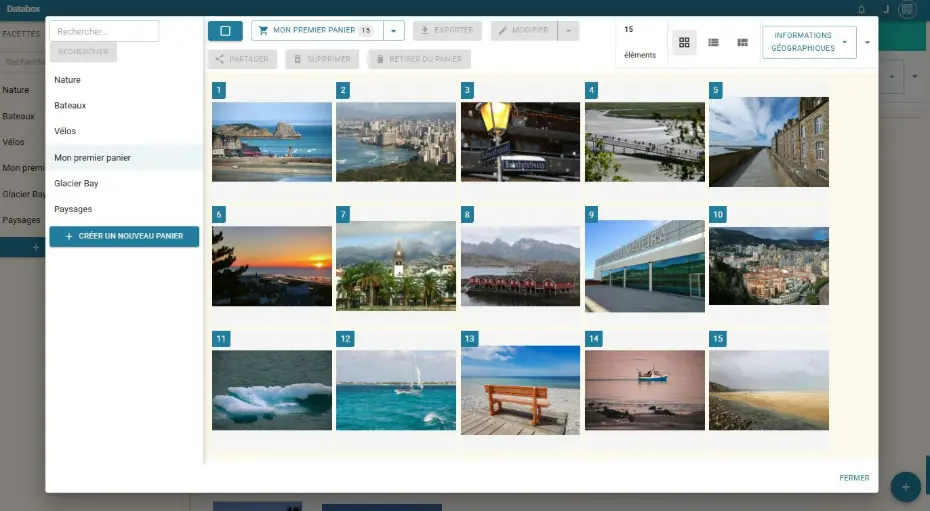The width and height of the screenshot is (930, 511).
Task: Open thumbnail 2 coastal city photo
Action: point(396,142)
